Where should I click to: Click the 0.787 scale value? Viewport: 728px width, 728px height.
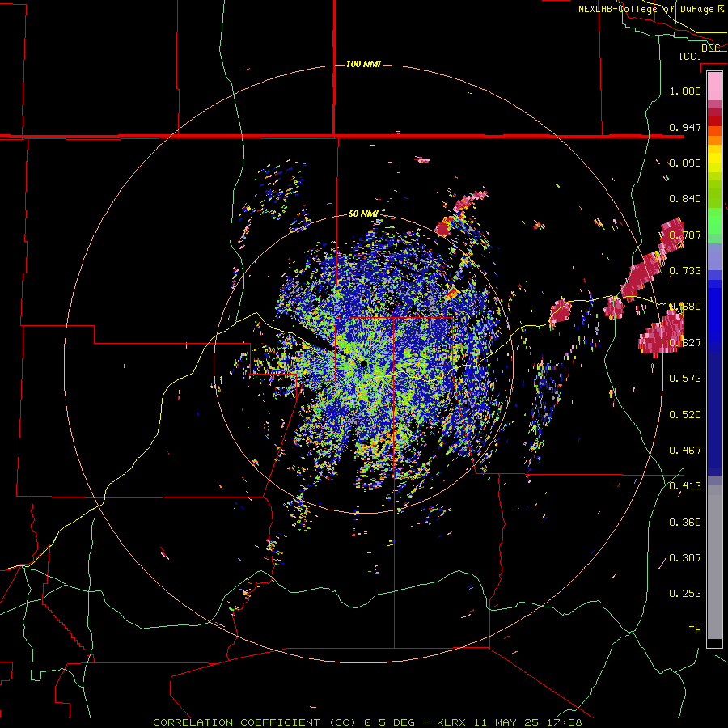click(x=685, y=235)
